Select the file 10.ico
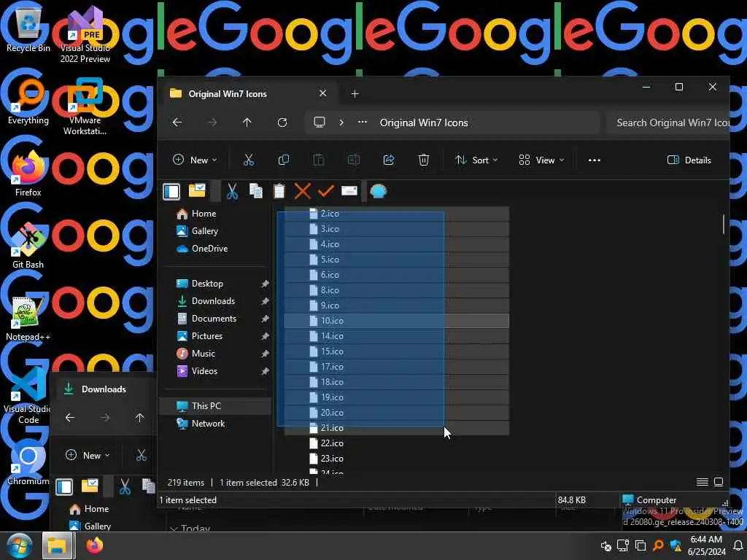Screen dimensions: 747x560 point(396,321)
